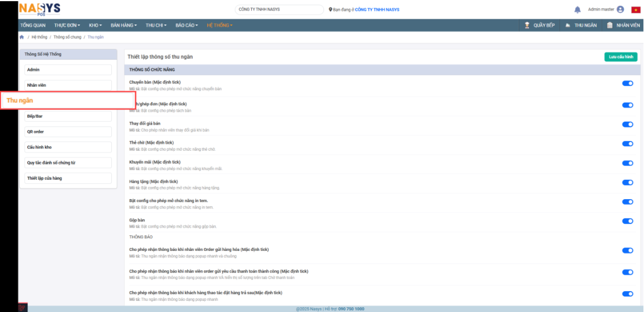Image resolution: width=644 pixels, height=312 pixels.
Task: Click the Admin master user avatar icon
Action: point(620,9)
